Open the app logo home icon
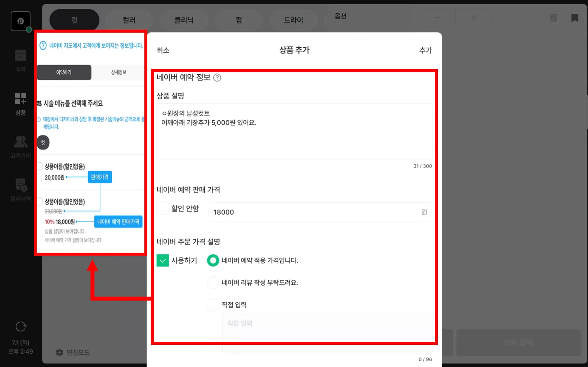Image resolution: width=588 pixels, height=367 pixels. click(x=21, y=21)
